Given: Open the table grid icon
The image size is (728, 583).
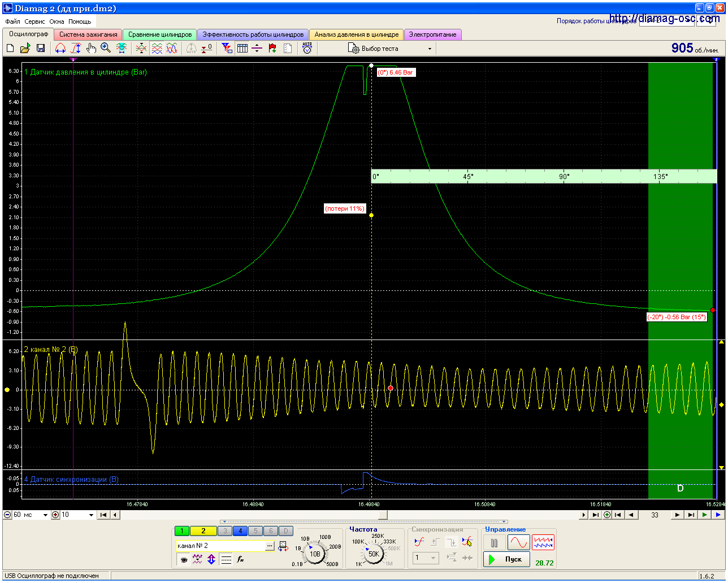Looking at the screenshot, I should pyautogui.click(x=242, y=49).
